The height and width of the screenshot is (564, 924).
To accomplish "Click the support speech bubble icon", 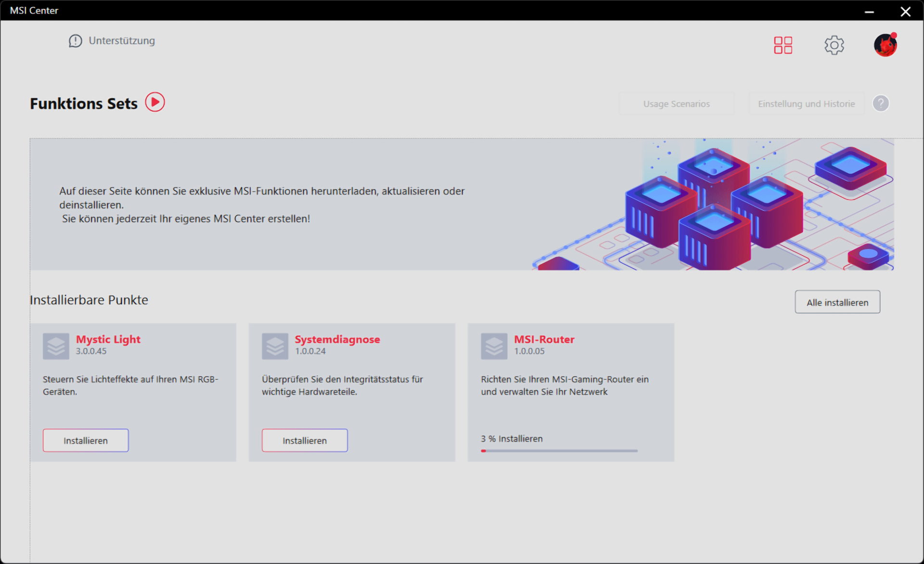I will pyautogui.click(x=76, y=41).
